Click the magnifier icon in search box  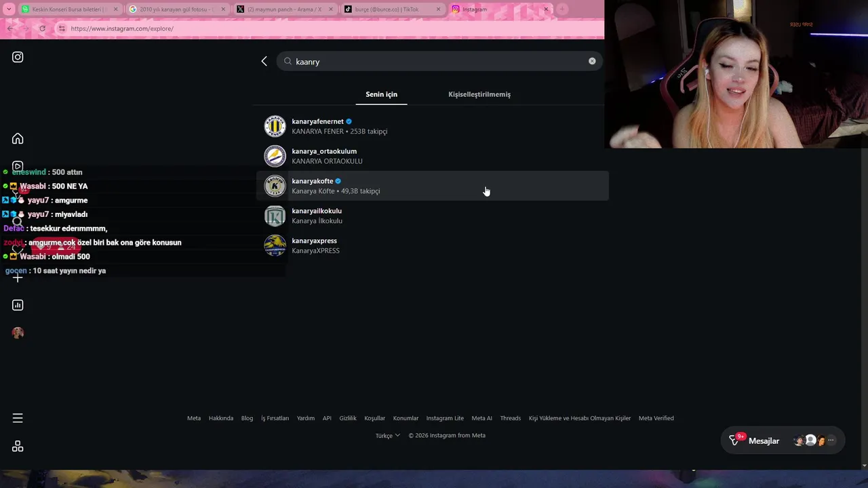coord(288,61)
